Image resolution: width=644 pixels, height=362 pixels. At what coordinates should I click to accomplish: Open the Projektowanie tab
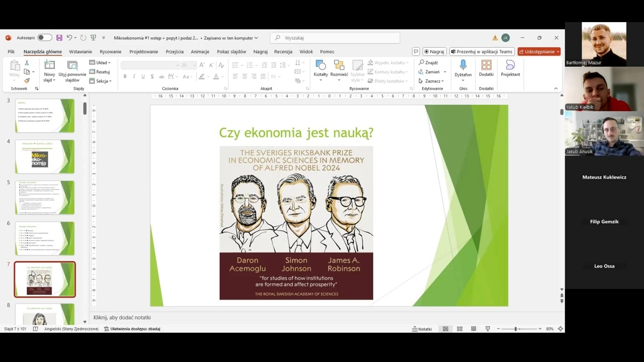tap(143, 51)
